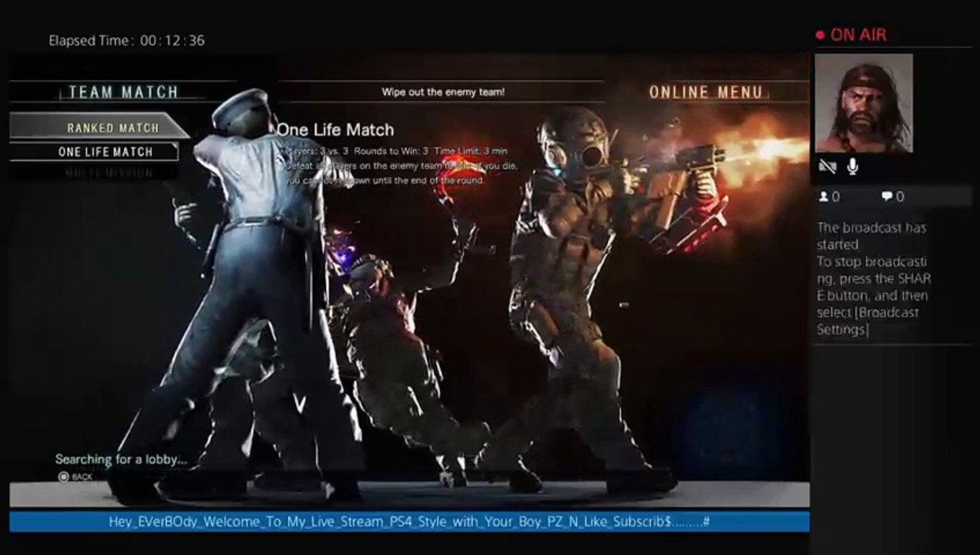Choose the ONE LIFE MATCH option

pos(94,152)
